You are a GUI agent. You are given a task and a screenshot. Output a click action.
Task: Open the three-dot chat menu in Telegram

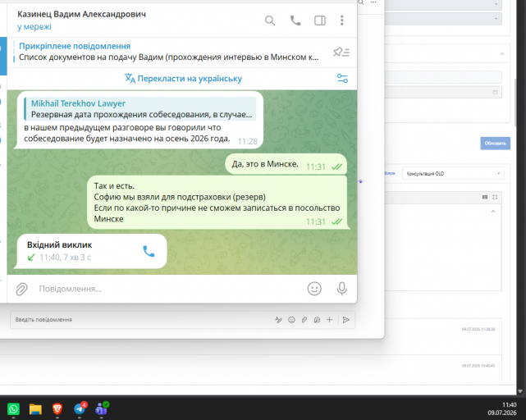(x=342, y=21)
